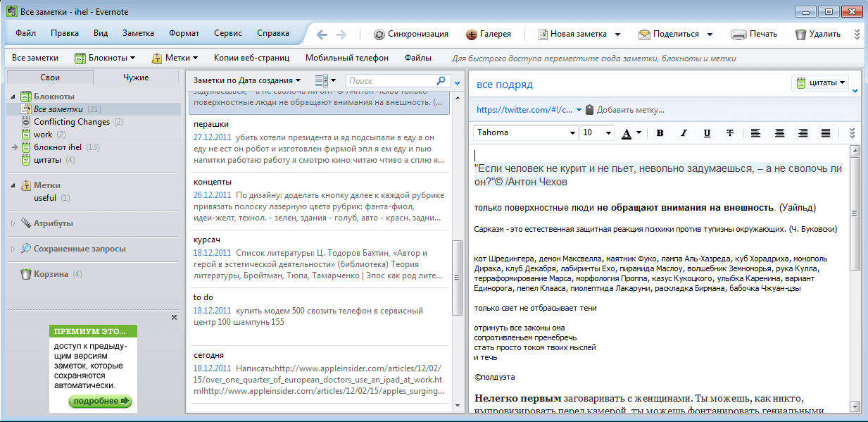Open the Справка menu
Screen dimensions: 868x422
point(273,33)
